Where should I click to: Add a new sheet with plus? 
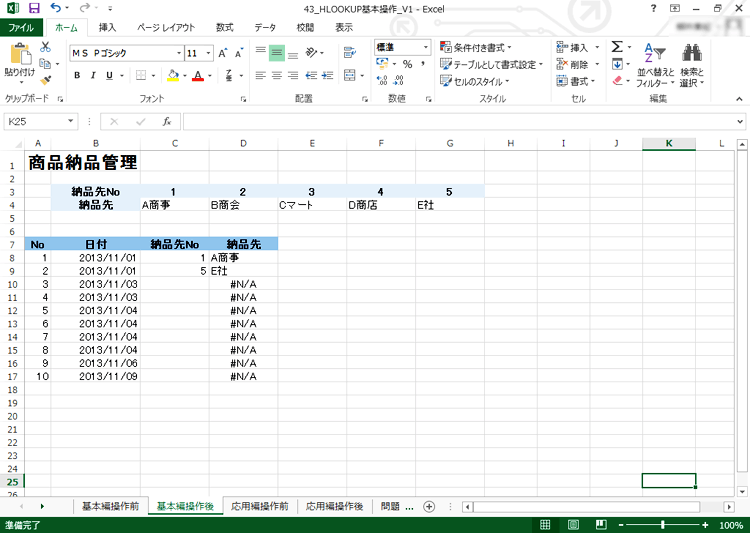(429, 507)
